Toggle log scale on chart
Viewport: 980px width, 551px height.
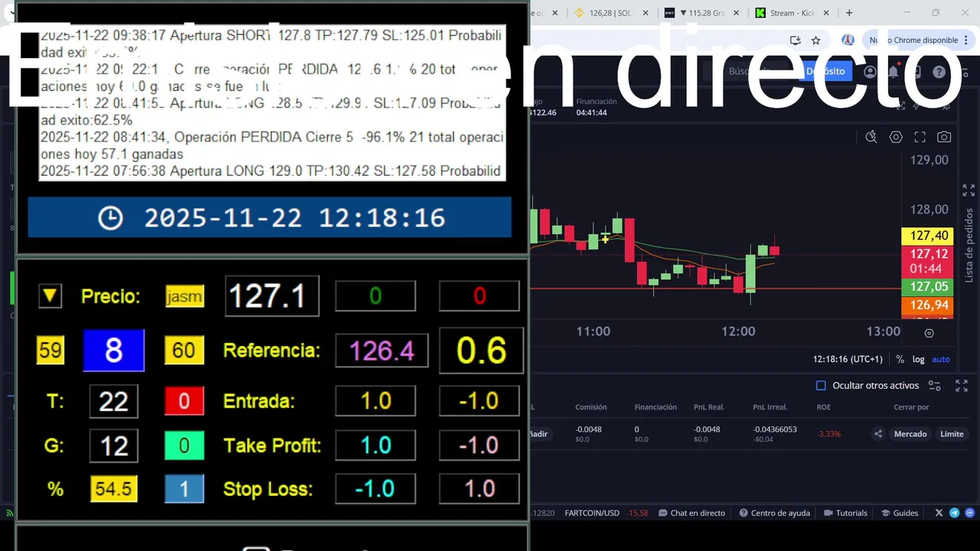pyautogui.click(x=918, y=359)
